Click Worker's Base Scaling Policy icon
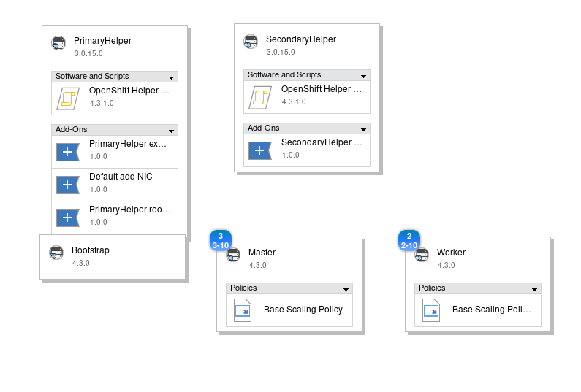This screenshot has width=581, height=392. pyautogui.click(x=431, y=310)
